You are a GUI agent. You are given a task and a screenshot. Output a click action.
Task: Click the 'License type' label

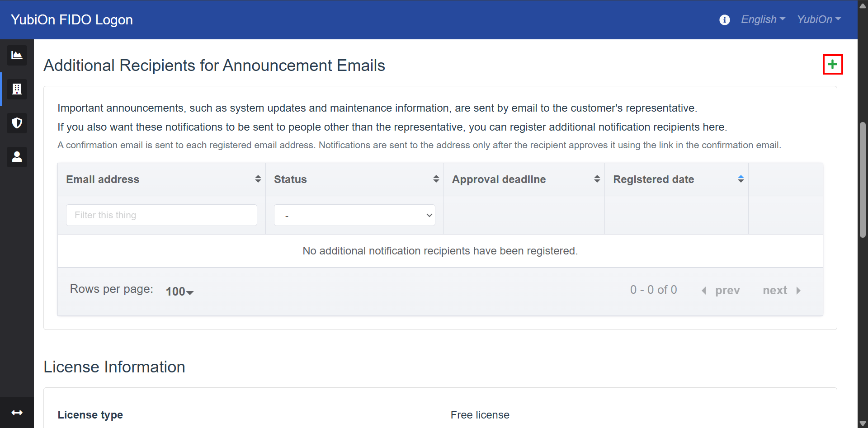(x=90, y=415)
